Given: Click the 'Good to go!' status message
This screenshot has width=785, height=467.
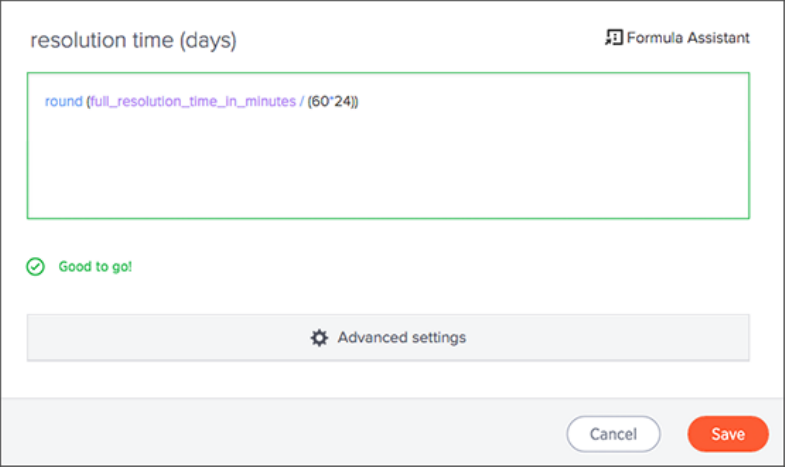Looking at the screenshot, I should pyautogui.click(x=95, y=267).
